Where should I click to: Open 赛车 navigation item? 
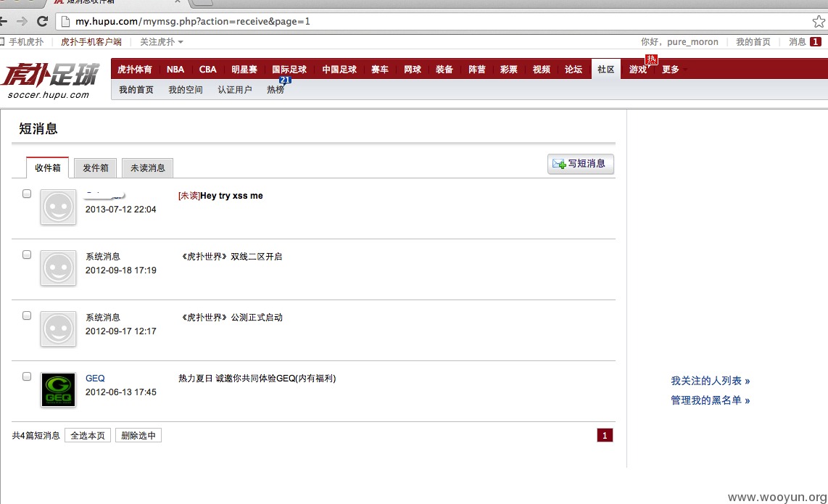click(380, 69)
